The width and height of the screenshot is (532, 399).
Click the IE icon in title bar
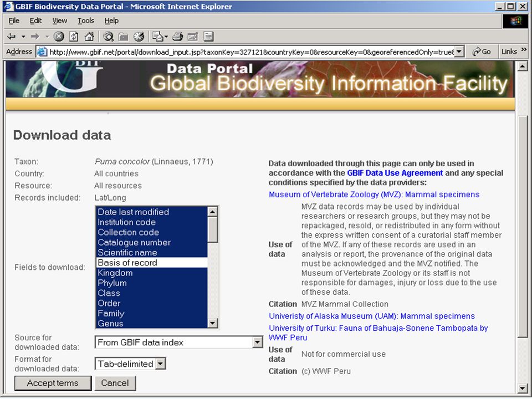(8, 7)
